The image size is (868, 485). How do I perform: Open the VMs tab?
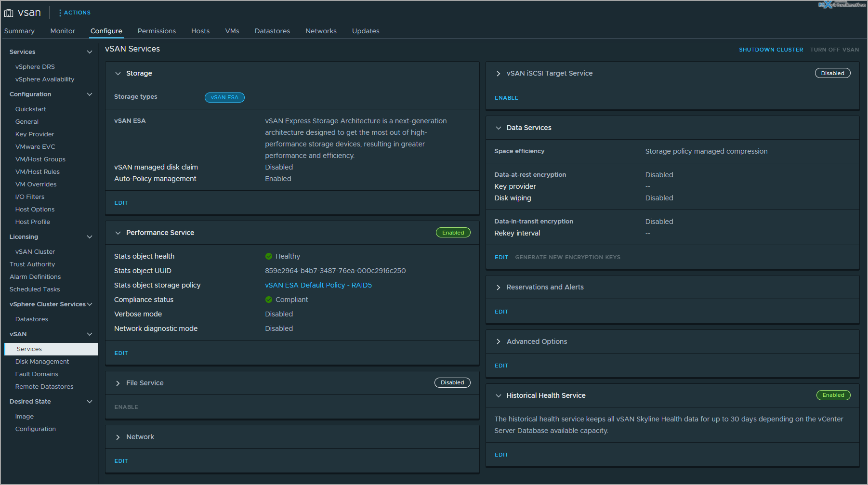[x=232, y=31]
